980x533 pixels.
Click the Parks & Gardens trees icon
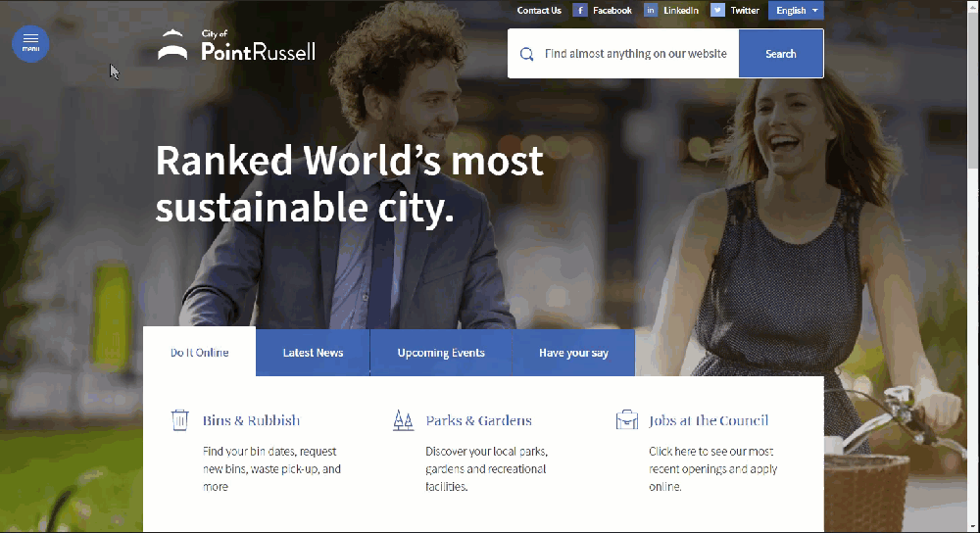point(403,420)
